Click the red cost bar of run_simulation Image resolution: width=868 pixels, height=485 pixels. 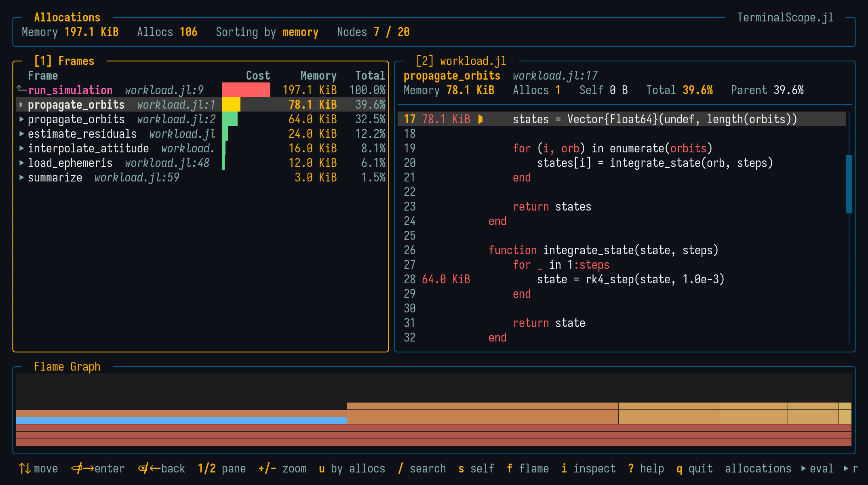[x=246, y=90]
